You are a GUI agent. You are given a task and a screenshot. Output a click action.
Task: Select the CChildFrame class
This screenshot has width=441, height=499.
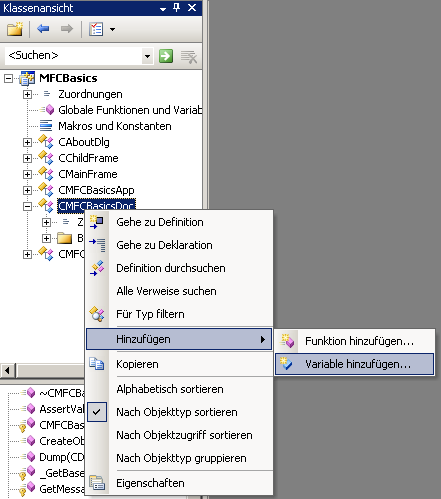88,158
